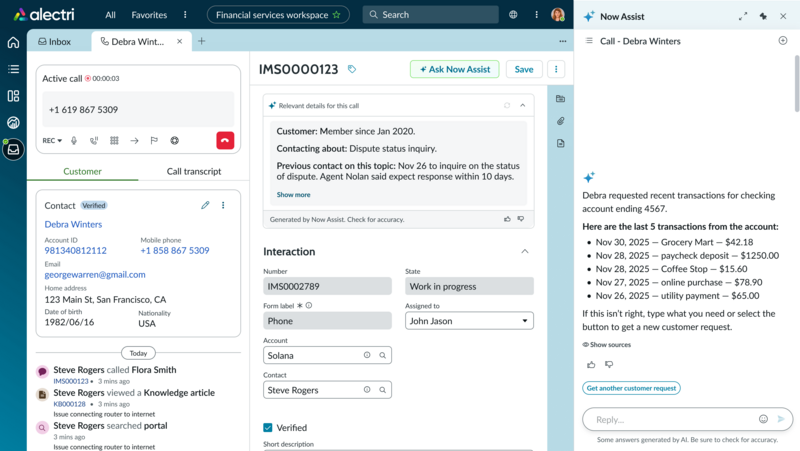This screenshot has width=800, height=451.
Task: Open top bar more options next to globe
Action: point(536,15)
